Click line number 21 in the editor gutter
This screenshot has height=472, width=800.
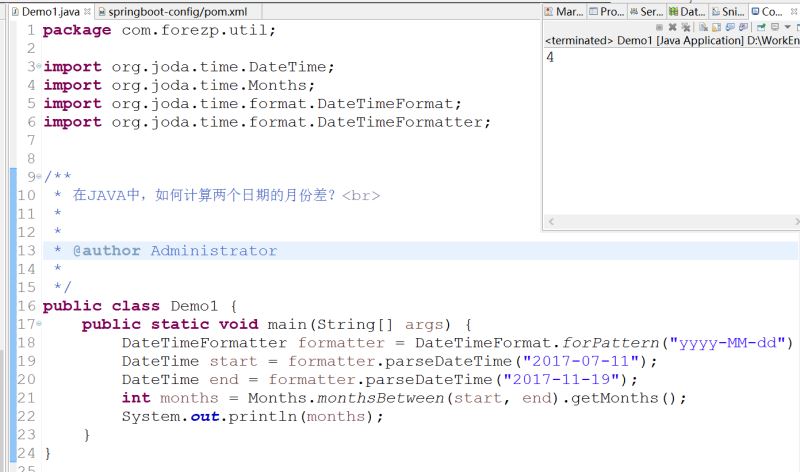[x=26, y=398]
